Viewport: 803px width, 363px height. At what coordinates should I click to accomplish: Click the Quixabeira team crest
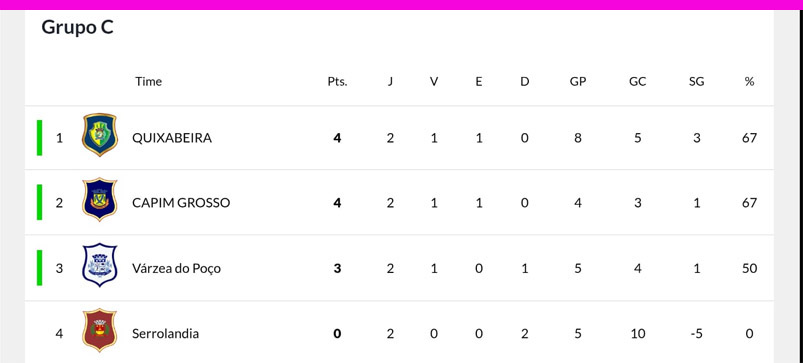pos(100,135)
